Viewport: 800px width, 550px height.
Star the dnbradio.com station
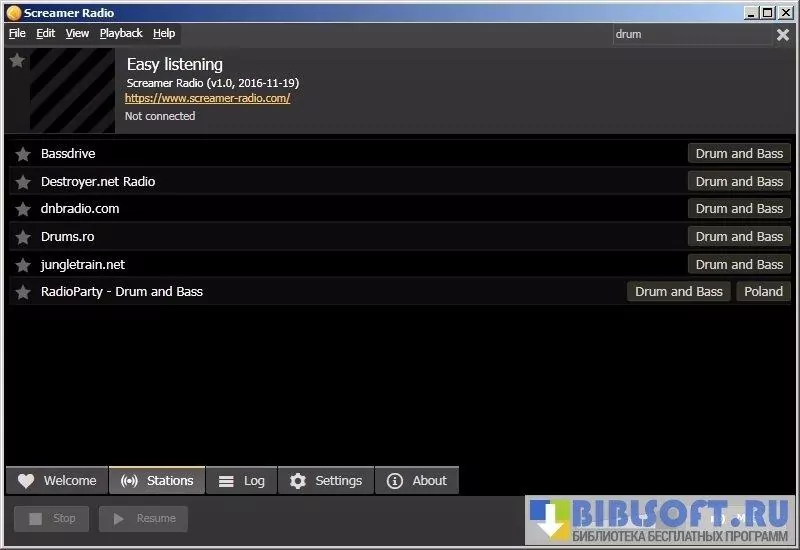coord(23,209)
